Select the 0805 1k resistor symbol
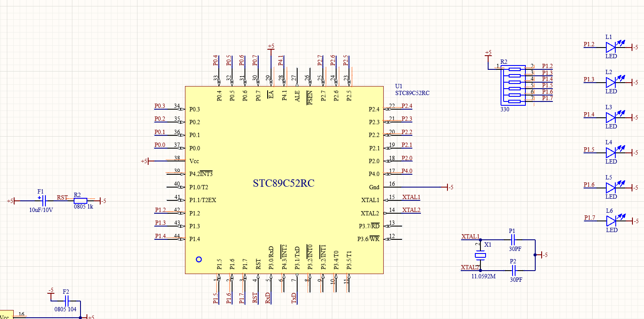Screen dimensions: 644x319 coord(80,201)
